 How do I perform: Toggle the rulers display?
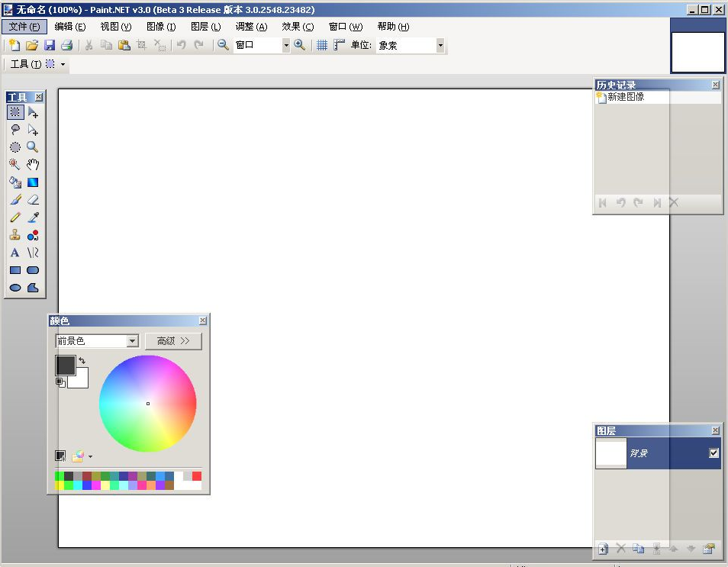point(340,45)
